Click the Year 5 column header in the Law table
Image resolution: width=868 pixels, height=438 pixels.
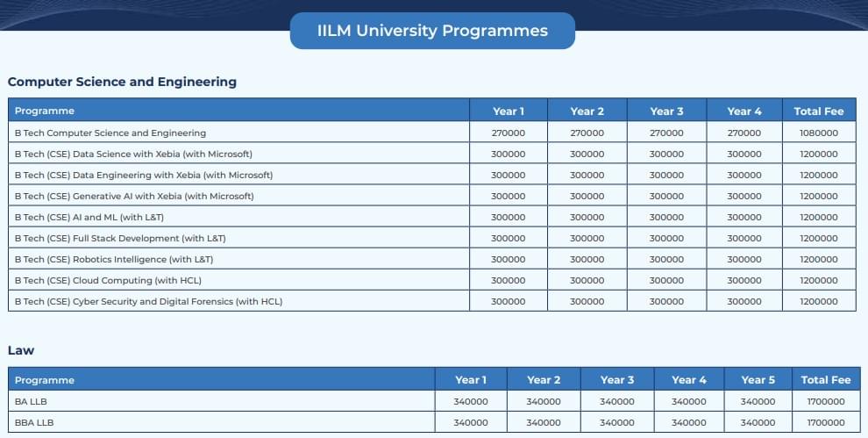pos(758,380)
